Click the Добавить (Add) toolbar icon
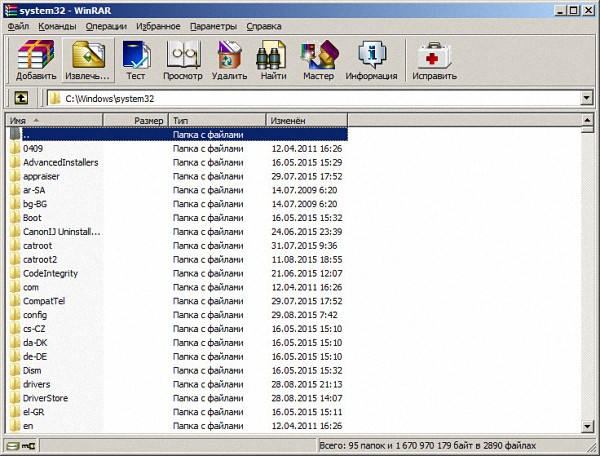 tap(36, 60)
